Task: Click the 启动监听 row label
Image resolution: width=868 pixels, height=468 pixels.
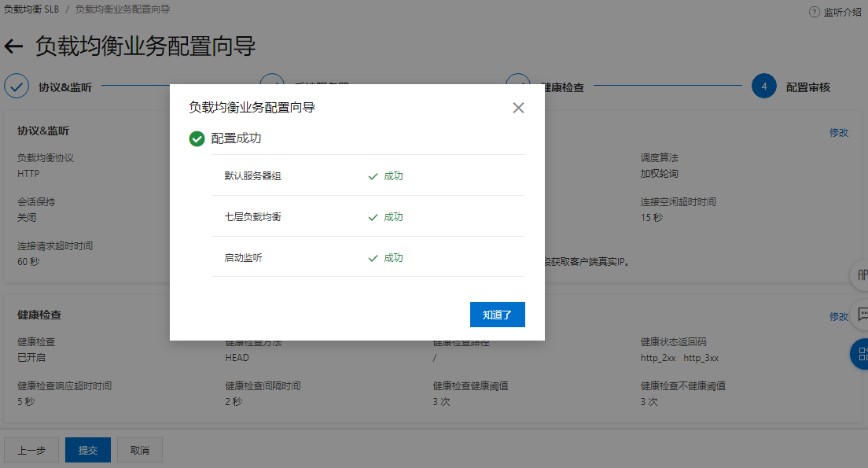Action: pos(243,258)
